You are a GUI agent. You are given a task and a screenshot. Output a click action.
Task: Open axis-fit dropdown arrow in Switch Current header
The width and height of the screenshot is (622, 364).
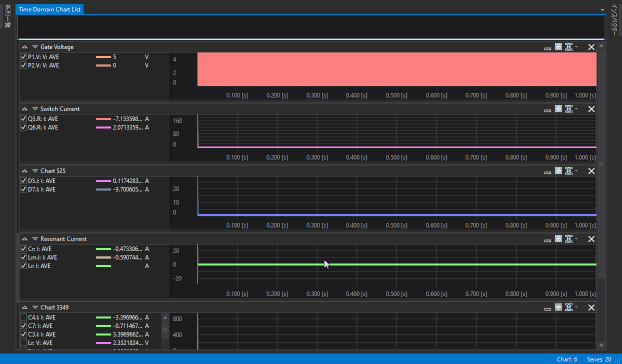pos(576,109)
